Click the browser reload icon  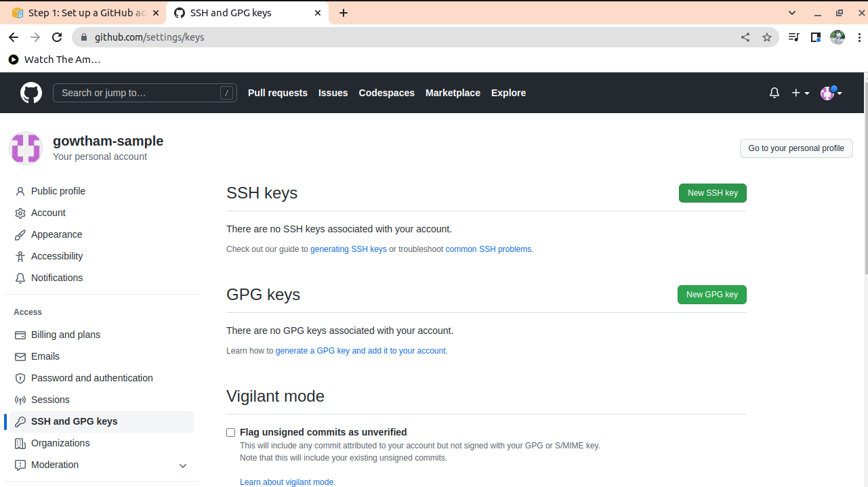[57, 37]
